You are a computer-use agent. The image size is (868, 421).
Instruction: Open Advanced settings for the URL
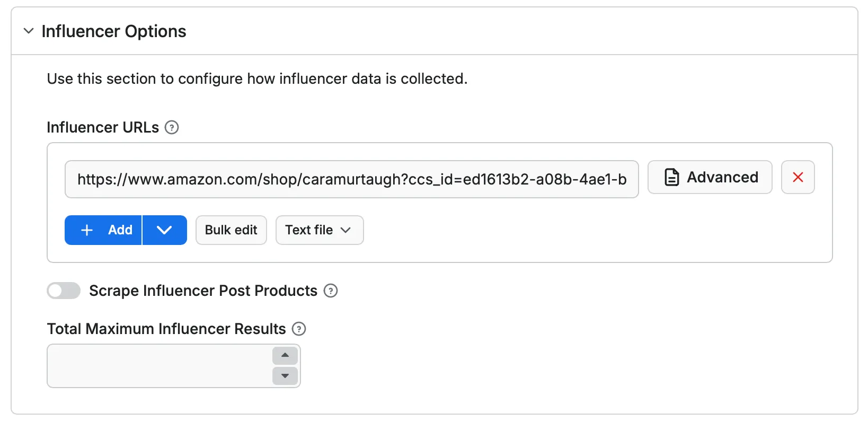710,177
